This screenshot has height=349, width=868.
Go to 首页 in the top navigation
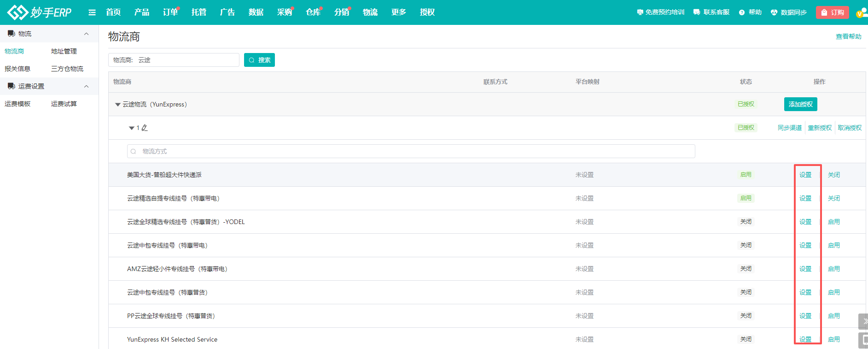pos(113,12)
